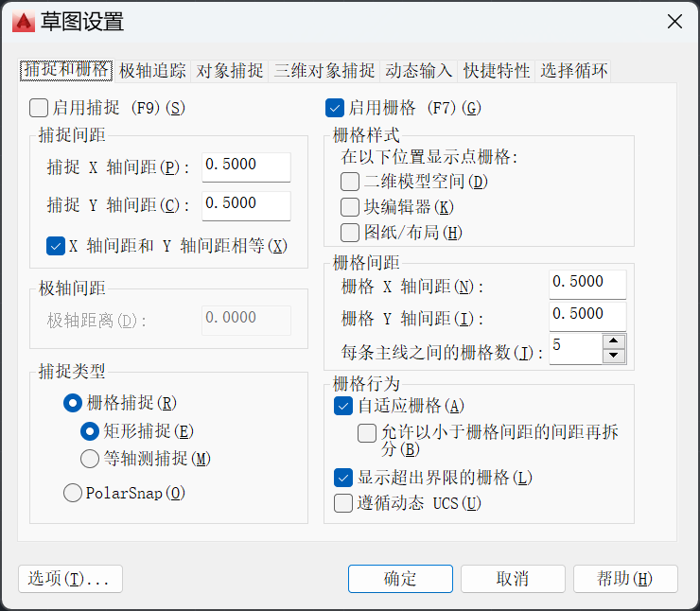Close the 草图设置 dialog

pyautogui.click(x=674, y=21)
